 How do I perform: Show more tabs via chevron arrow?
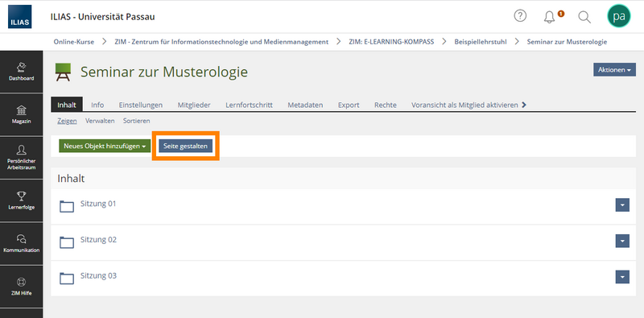pos(524,105)
